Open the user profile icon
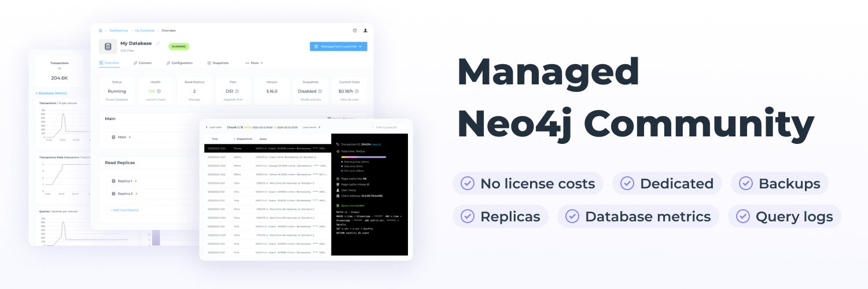The height and width of the screenshot is (289, 868). 365,30
